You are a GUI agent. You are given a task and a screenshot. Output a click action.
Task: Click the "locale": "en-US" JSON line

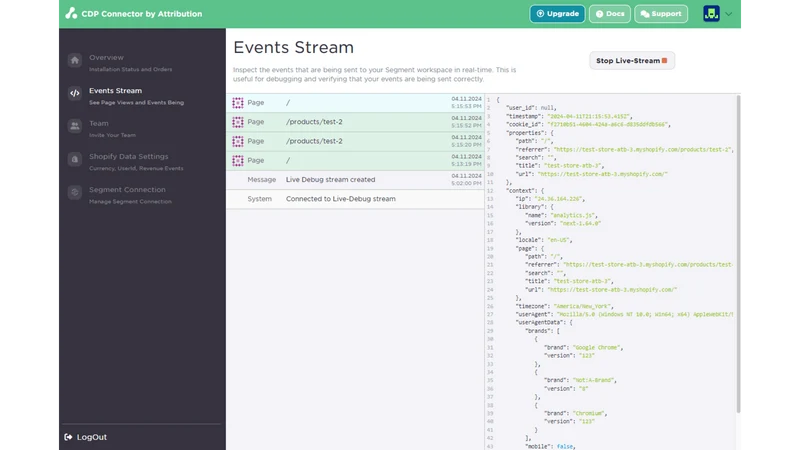[544, 240]
